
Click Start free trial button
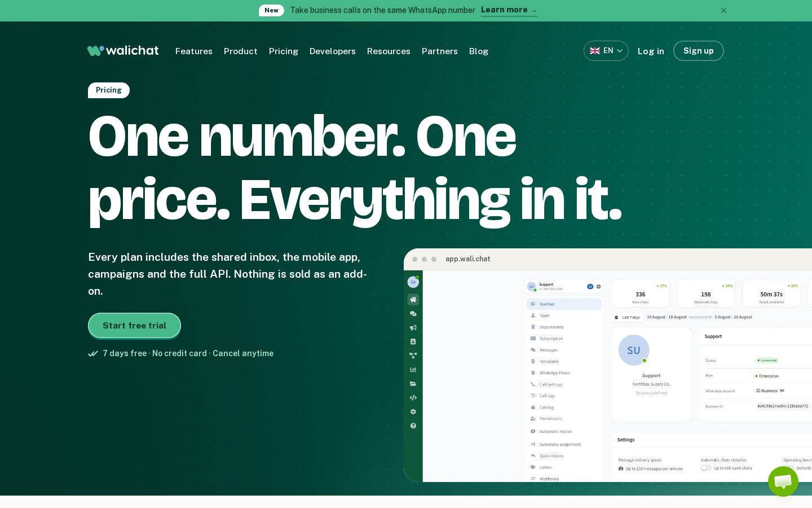coord(134,326)
